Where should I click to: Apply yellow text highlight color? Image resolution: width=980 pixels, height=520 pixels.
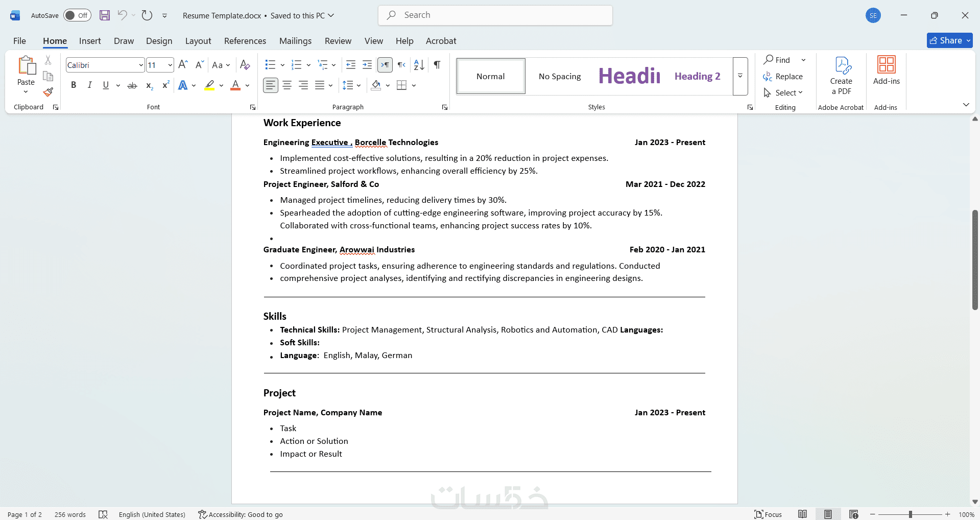coord(209,85)
